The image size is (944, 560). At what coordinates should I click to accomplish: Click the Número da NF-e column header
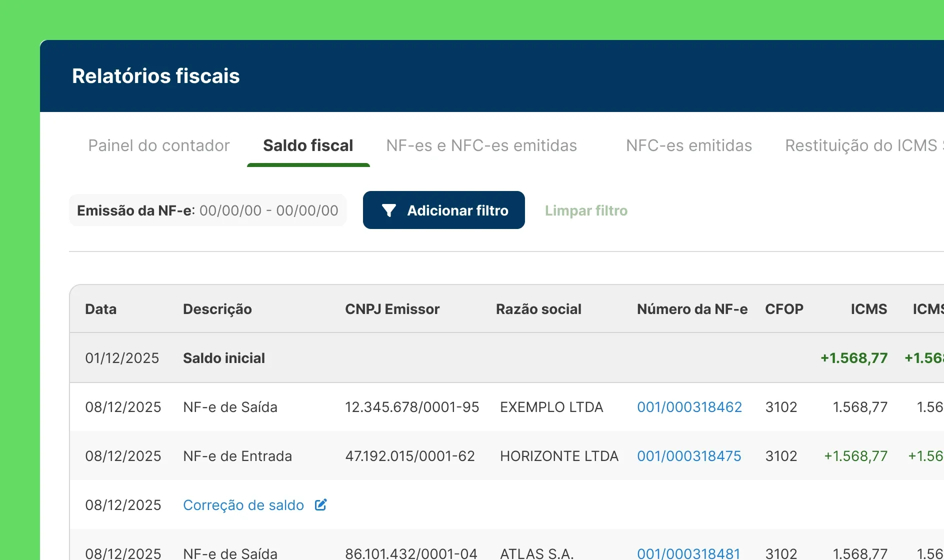692,309
